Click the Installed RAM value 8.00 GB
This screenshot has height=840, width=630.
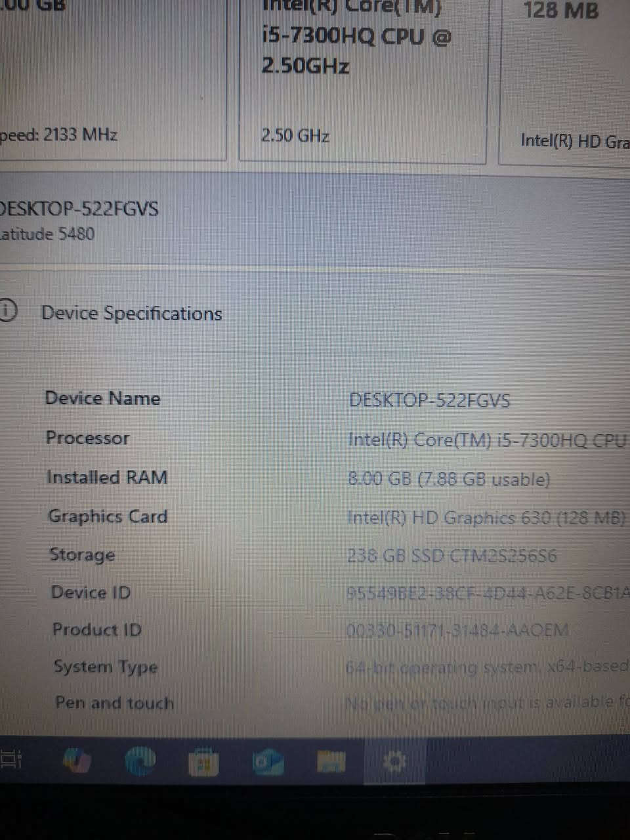pyautogui.click(x=449, y=478)
